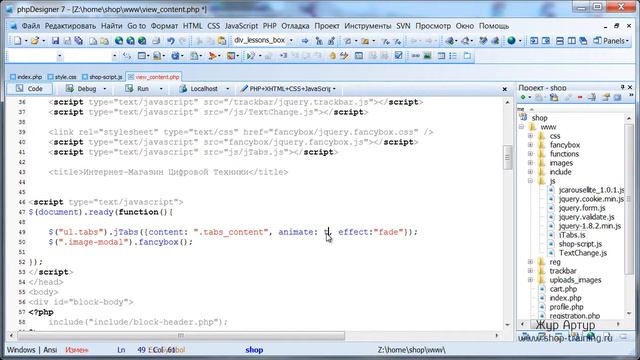Screen dimensions: 640x360
Task: Click the editor horizontal scrollbar thumb
Action: tap(181, 336)
